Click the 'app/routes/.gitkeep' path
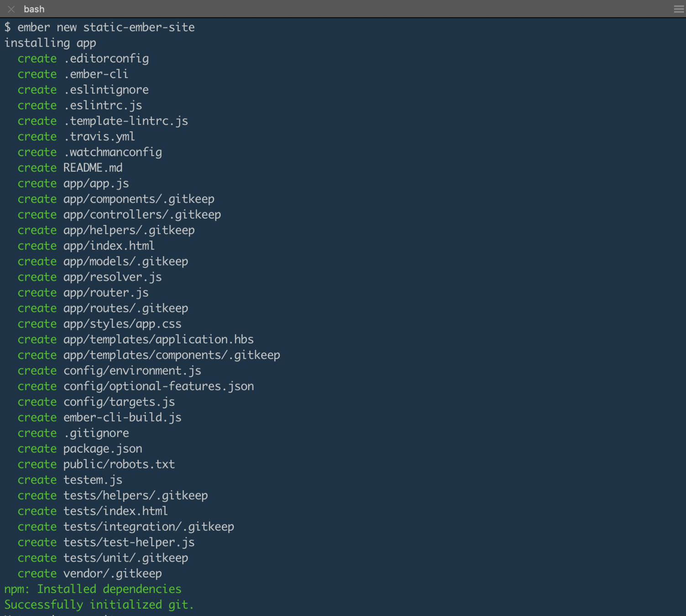 tap(126, 308)
